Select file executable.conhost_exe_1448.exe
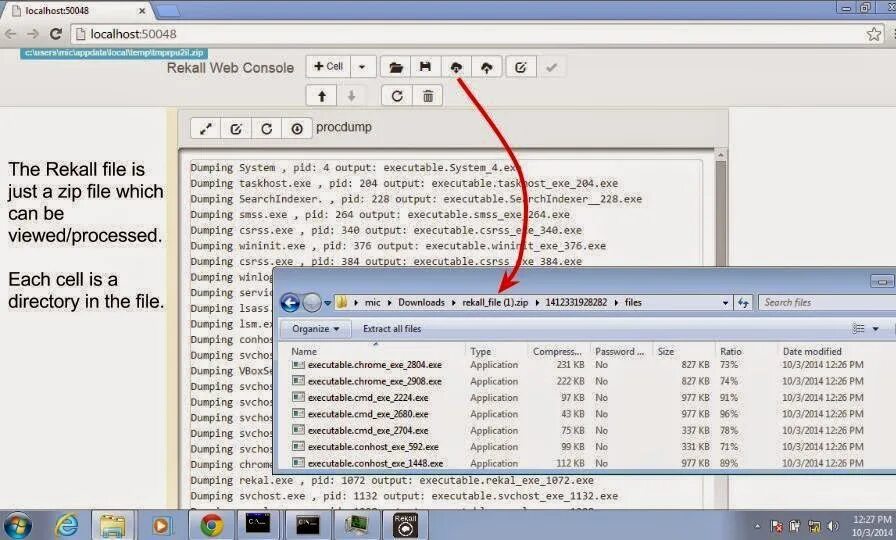The height and width of the screenshot is (540, 896). (375, 463)
